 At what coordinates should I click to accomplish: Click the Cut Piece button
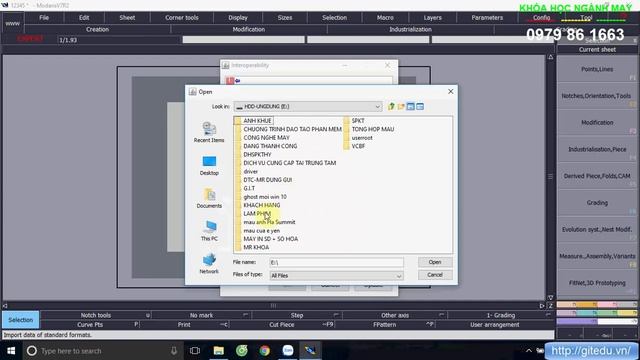pos(282,325)
